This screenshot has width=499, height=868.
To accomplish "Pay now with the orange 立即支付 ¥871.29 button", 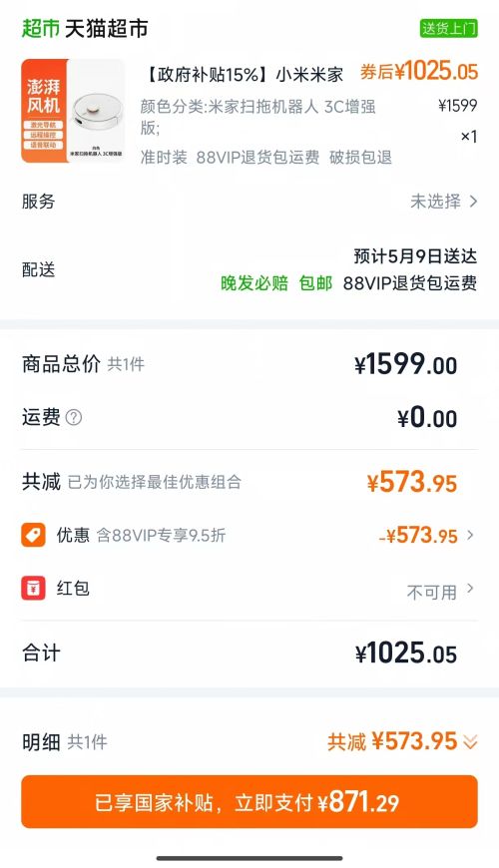I will coord(249,801).
